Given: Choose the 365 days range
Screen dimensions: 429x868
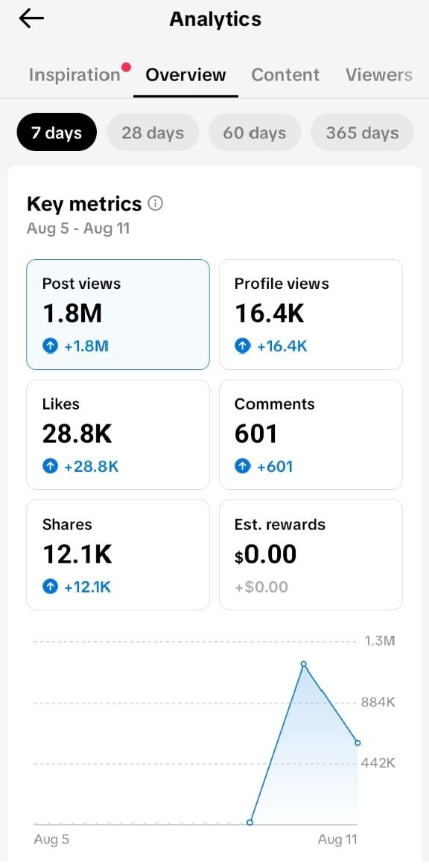Looking at the screenshot, I should tap(362, 133).
